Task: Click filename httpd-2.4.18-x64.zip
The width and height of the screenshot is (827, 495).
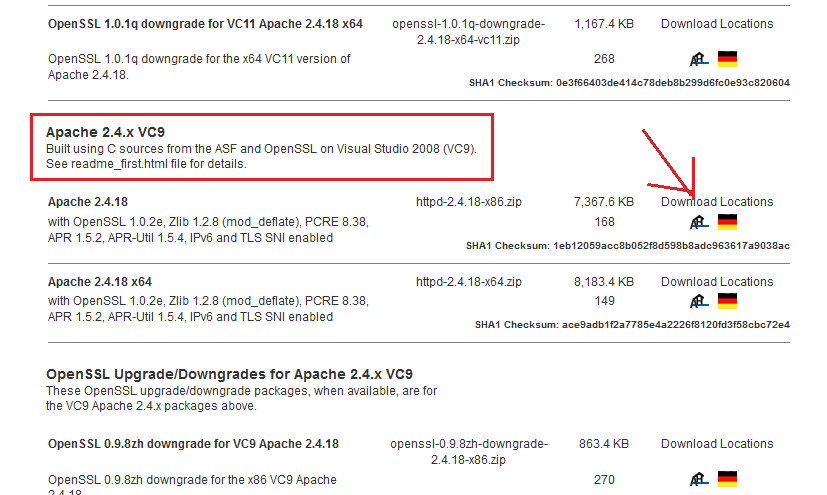Action: pos(468,282)
